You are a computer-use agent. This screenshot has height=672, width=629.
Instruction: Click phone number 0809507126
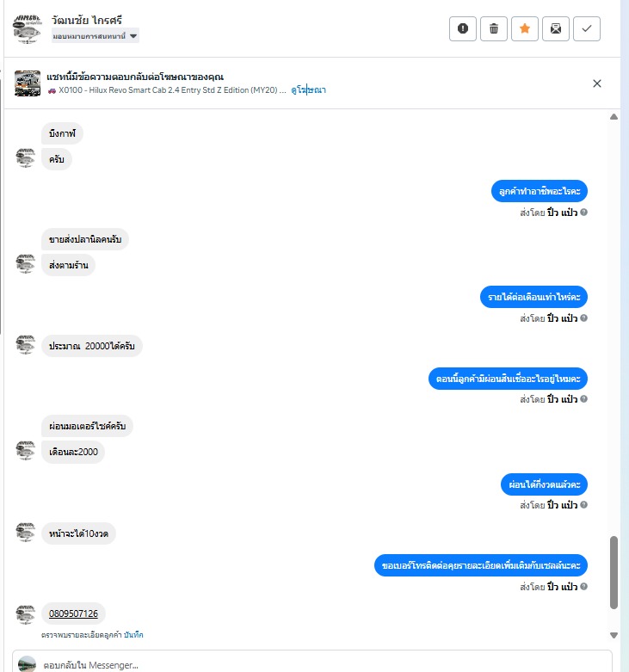(x=73, y=613)
